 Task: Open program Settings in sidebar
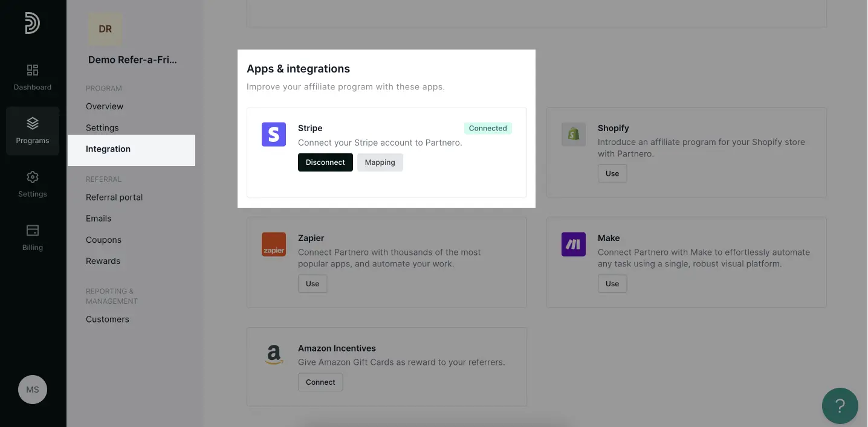point(102,128)
